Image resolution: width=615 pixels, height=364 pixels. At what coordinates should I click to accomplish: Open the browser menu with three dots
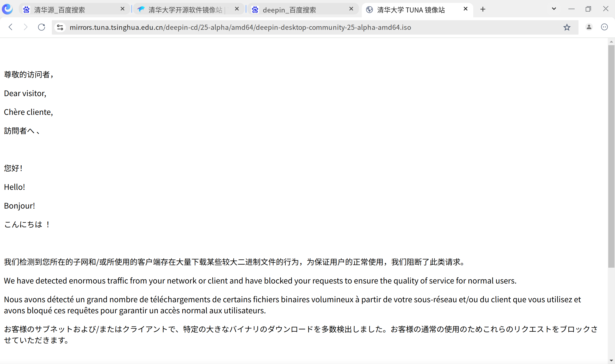604,27
